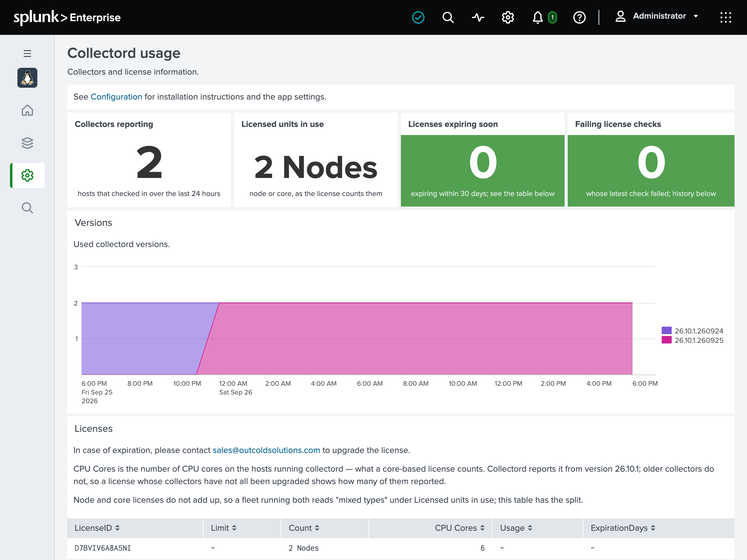Screen dimensions: 747x560
Task: Click the 26.10.1.260924 legend label
Action: coord(699,330)
